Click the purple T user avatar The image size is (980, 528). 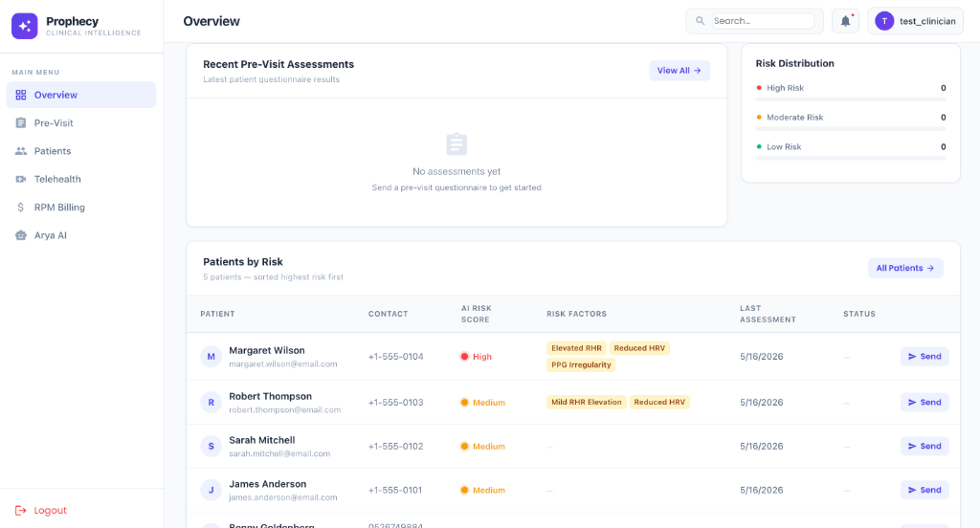(x=884, y=21)
